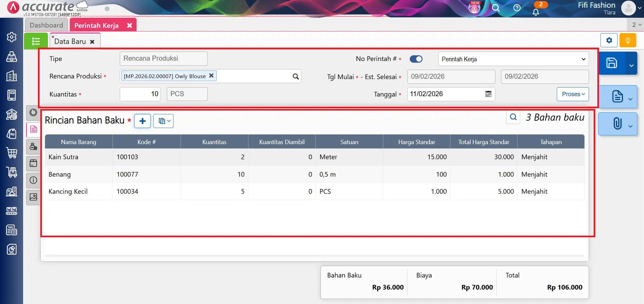Select the Data Baru tab
This screenshot has width=644, height=304.
(70, 42)
